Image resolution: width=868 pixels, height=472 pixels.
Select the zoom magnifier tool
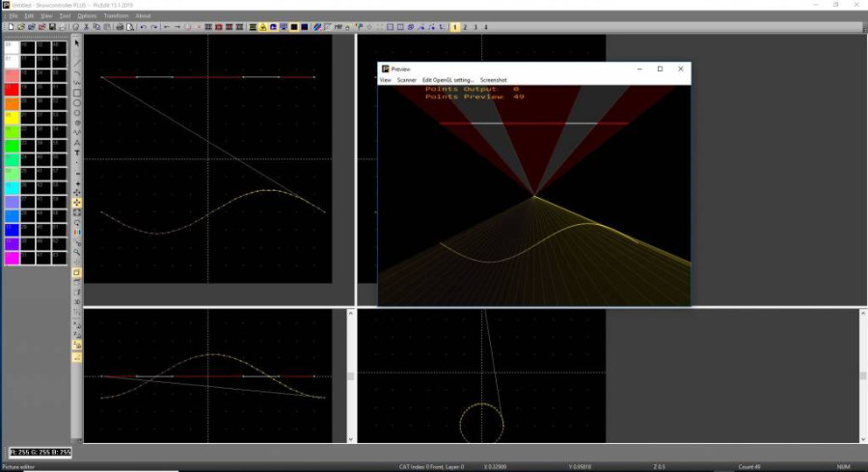77,252
